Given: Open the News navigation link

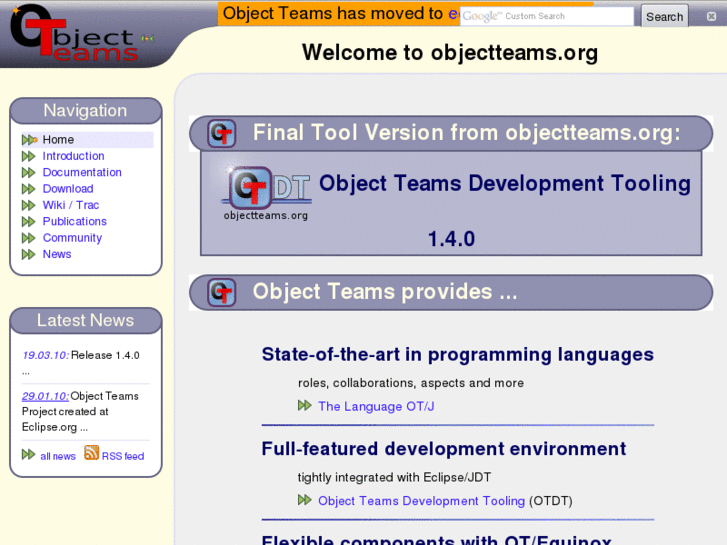Looking at the screenshot, I should coord(57,254).
